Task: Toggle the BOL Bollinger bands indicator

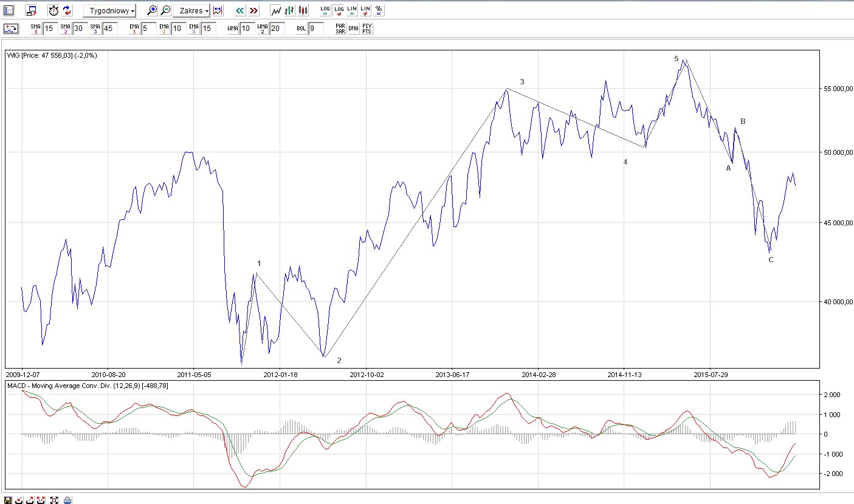Action: coord(301,29)
